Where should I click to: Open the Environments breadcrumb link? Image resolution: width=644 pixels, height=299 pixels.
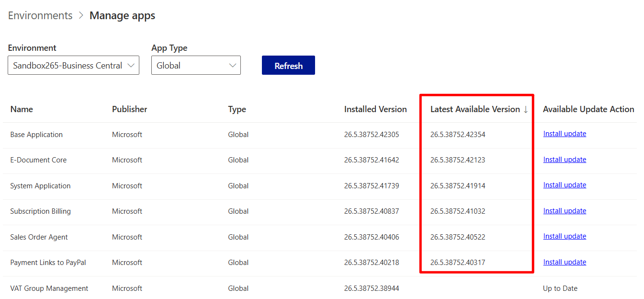[x=40, y=15]
